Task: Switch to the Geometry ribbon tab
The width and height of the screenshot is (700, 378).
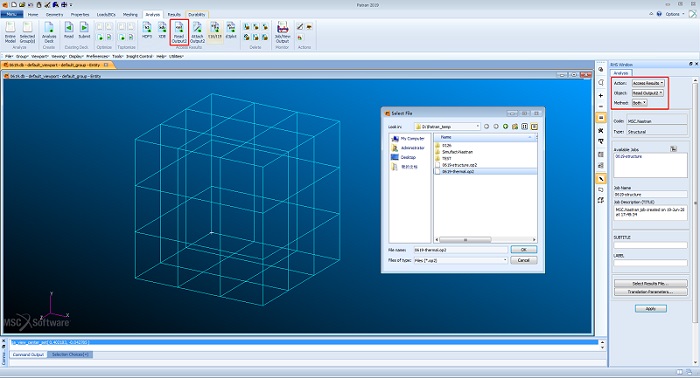Action: coord(54,15)
